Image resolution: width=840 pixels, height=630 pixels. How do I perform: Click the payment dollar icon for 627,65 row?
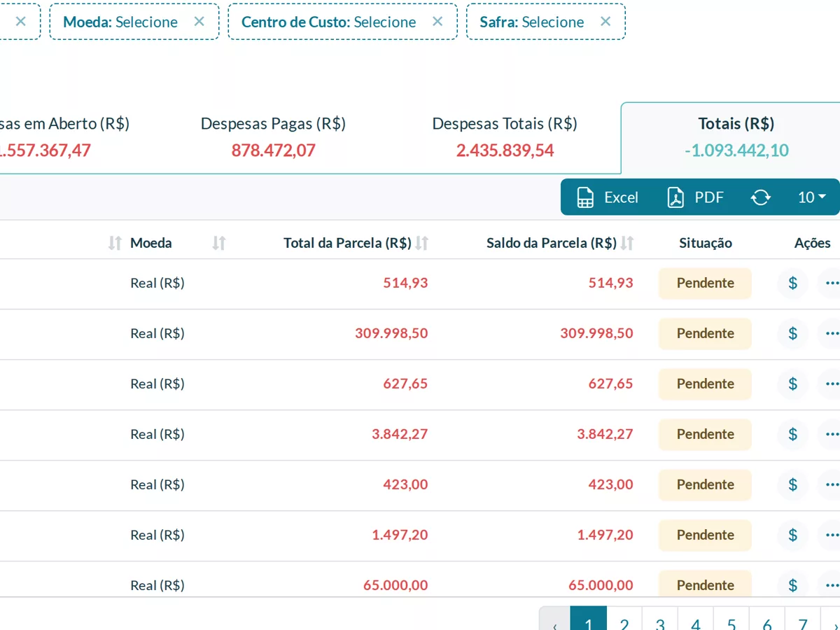pyautogui.click(x=793, y=384)
